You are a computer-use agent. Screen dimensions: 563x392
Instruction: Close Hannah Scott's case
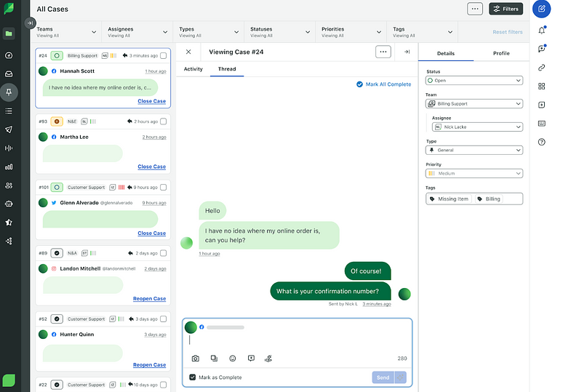151,101
